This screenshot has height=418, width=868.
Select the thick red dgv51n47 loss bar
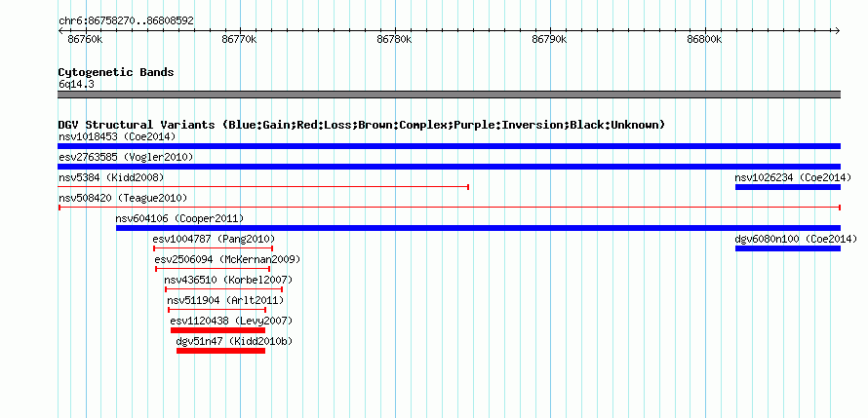click(220, 351)
